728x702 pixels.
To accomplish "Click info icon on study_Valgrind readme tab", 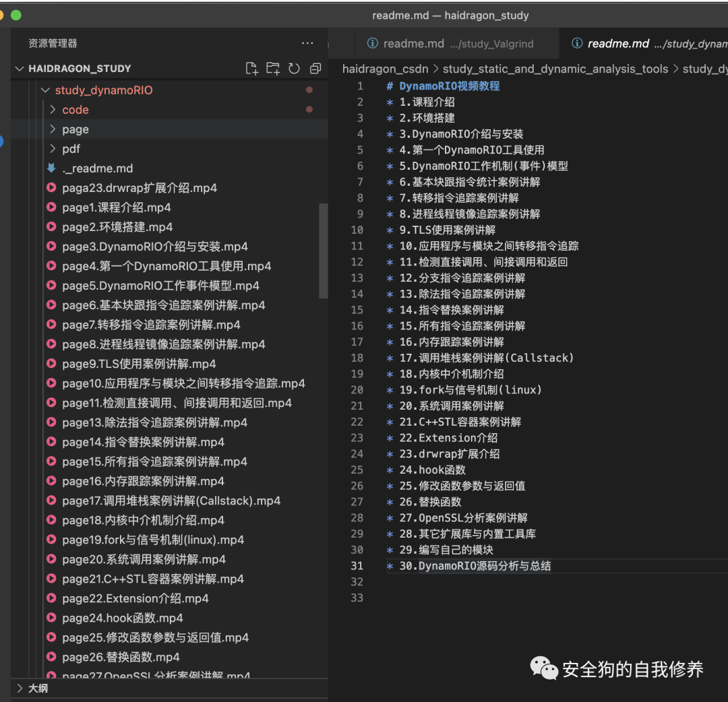I will pos(372,43).
